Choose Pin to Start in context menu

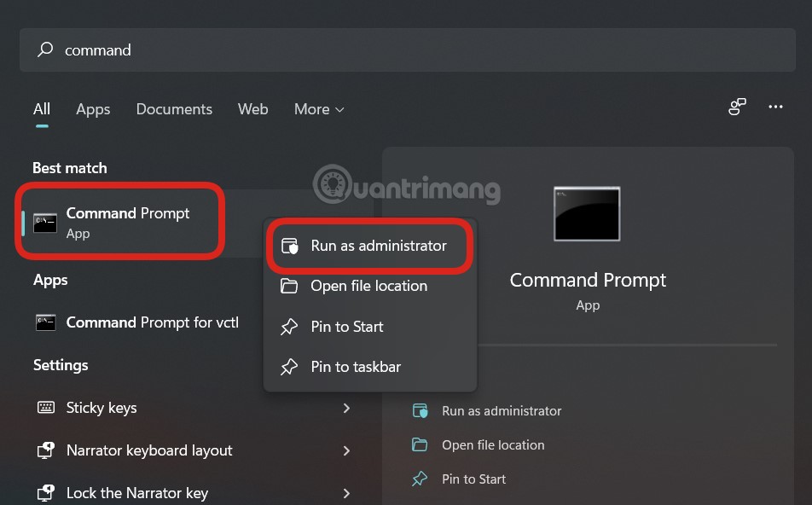tap(370, 327)
